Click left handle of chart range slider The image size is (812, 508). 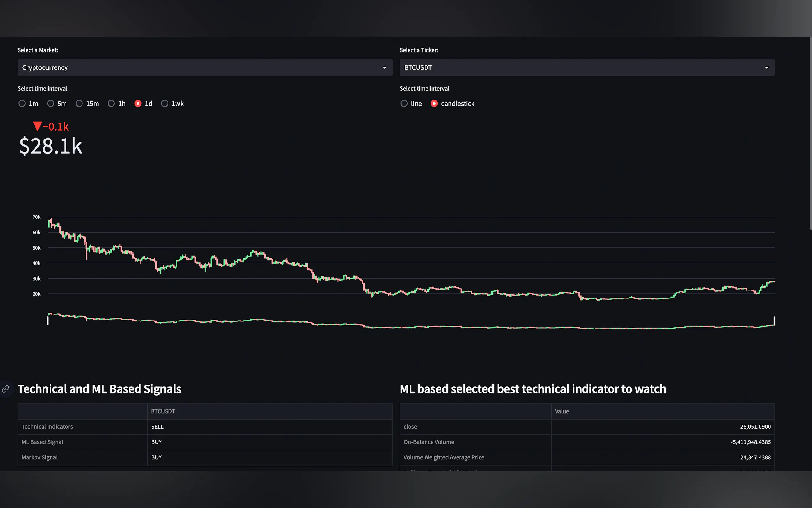pos(48,321)
